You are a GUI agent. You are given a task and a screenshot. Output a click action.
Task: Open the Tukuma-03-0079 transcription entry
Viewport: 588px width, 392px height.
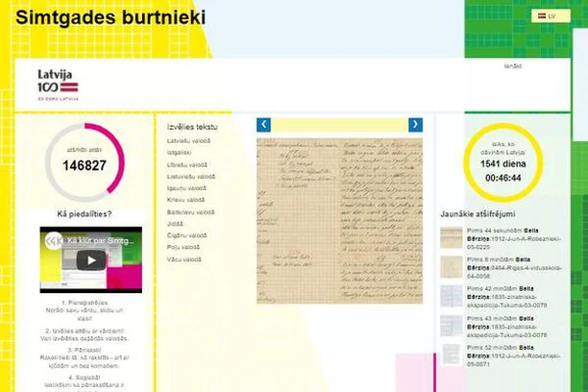tap(506, 297)
